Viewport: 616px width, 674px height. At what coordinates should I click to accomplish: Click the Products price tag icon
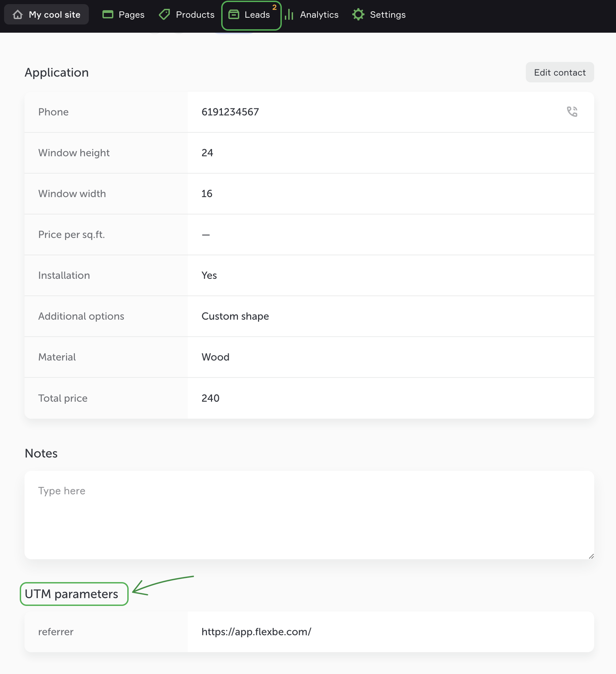click(164, 15)
